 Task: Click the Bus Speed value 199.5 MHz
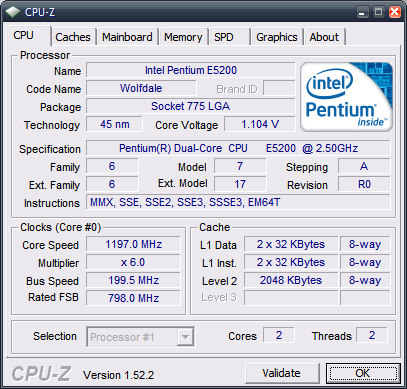[133, 280]
